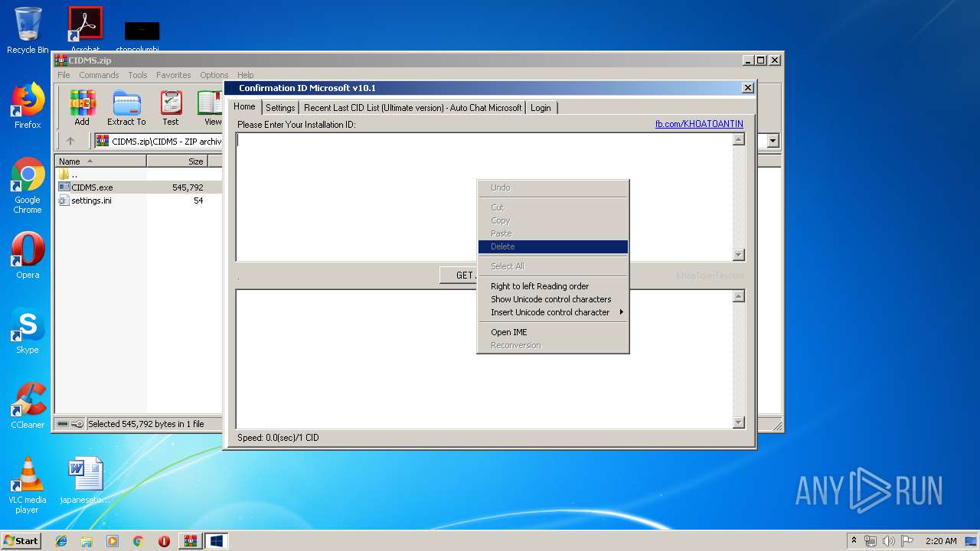Image resolution: width=980 pixels, height=551 pixels.
Task: Open Recycle Bin desktop icon
Action: tap(28, 31)
